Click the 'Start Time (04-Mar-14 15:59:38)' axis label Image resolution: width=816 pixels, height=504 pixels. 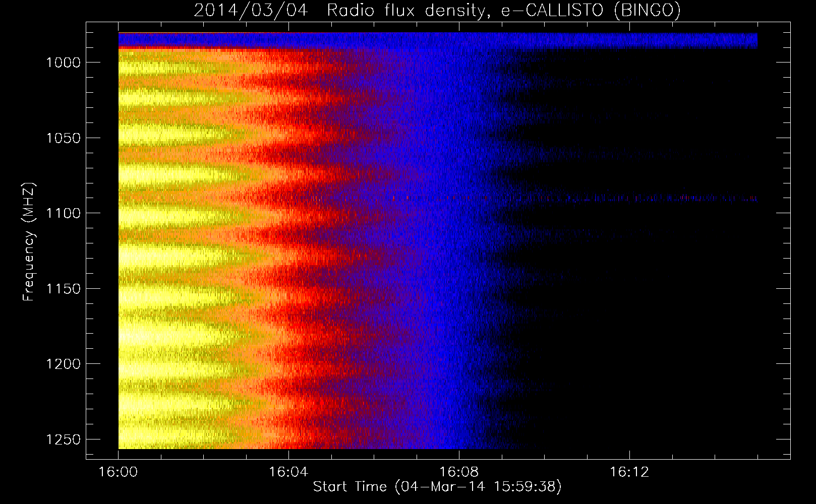(437, 487)
